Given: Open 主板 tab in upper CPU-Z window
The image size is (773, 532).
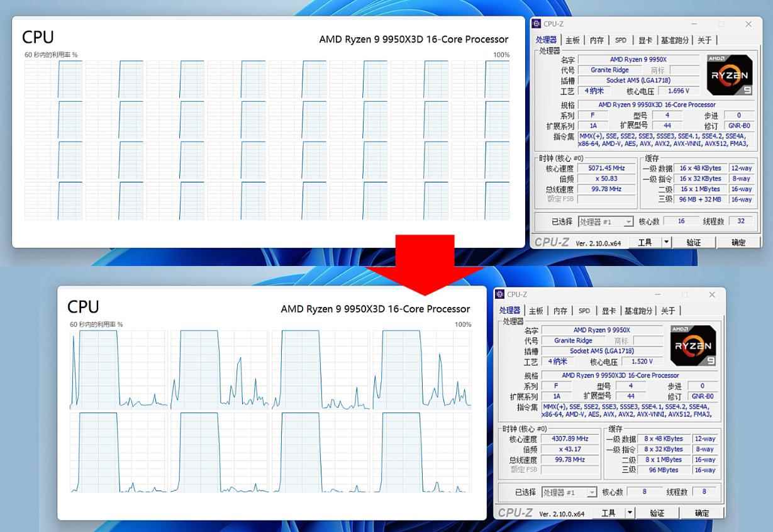Looking at the screenshot, I should [572, 40].
